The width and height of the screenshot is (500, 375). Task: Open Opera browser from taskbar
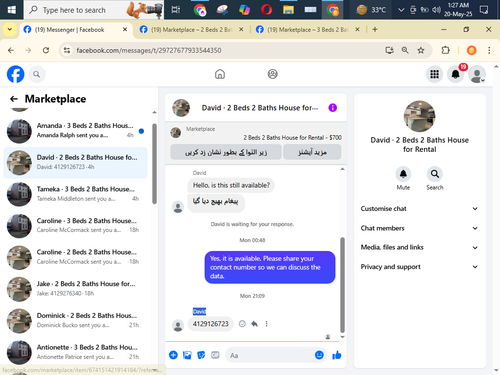(x=266, y=10)
